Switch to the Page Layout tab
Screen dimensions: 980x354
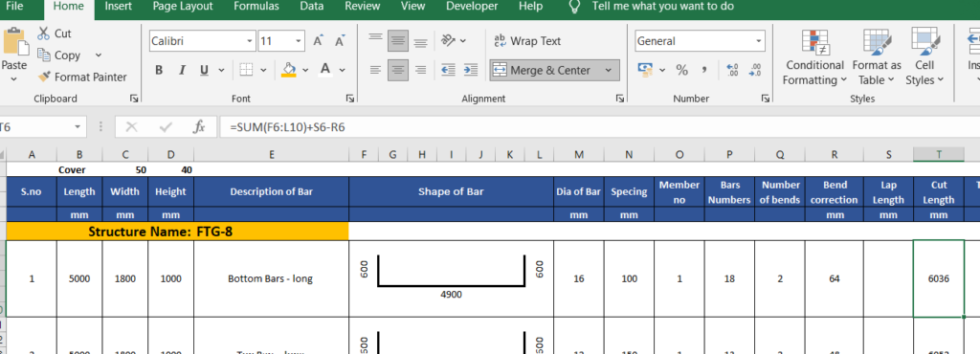click(x=183, y=7)
